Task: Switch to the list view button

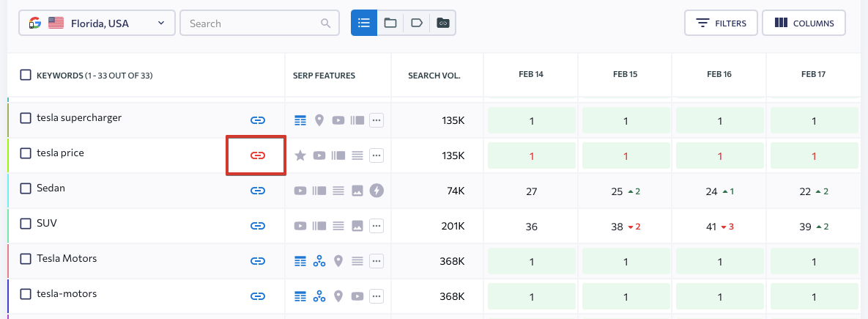Action: pos(364,23)
